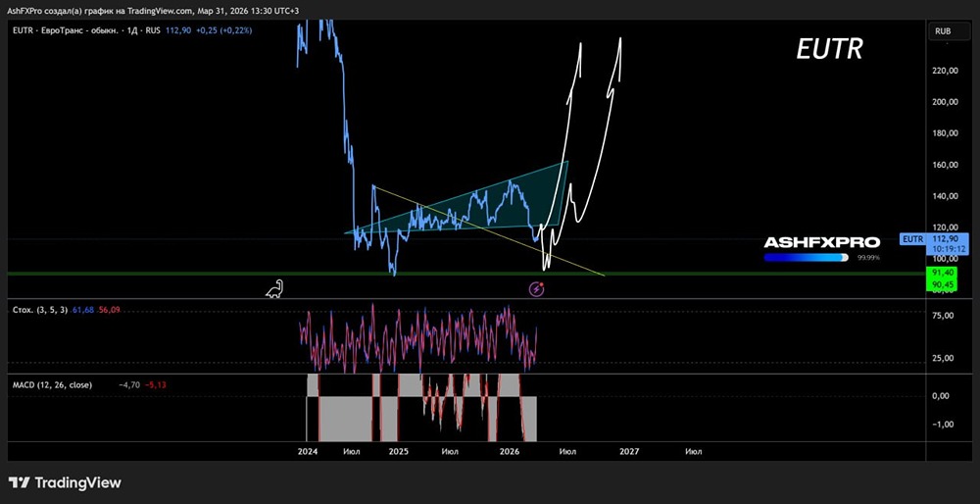Click the purple lightning event marker
This screenshot has width=980, height=504.
[537, 288]
